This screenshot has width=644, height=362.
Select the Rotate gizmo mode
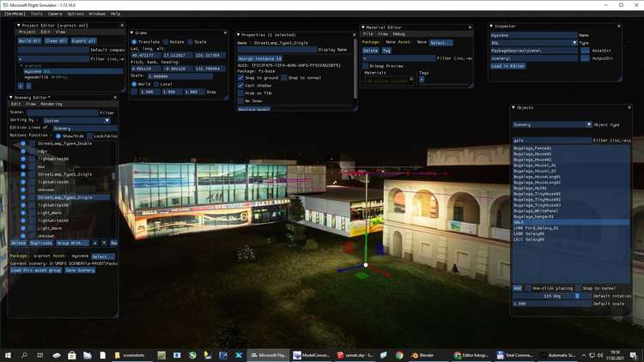coord(166,42)
